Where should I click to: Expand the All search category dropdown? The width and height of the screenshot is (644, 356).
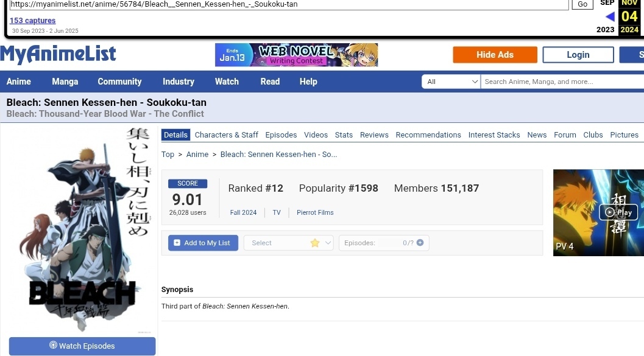point(451,82)
